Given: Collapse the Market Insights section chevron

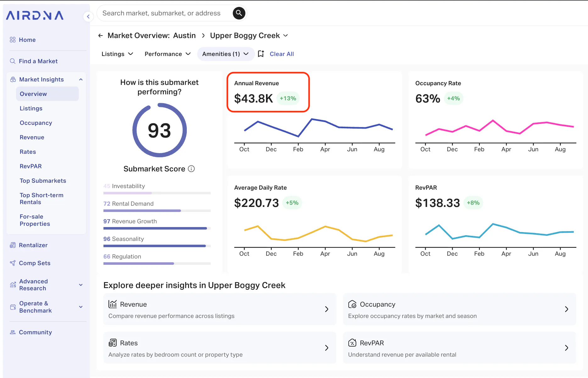Looking at the screenshot, I should pyautogui.click(x=81, y=79).
